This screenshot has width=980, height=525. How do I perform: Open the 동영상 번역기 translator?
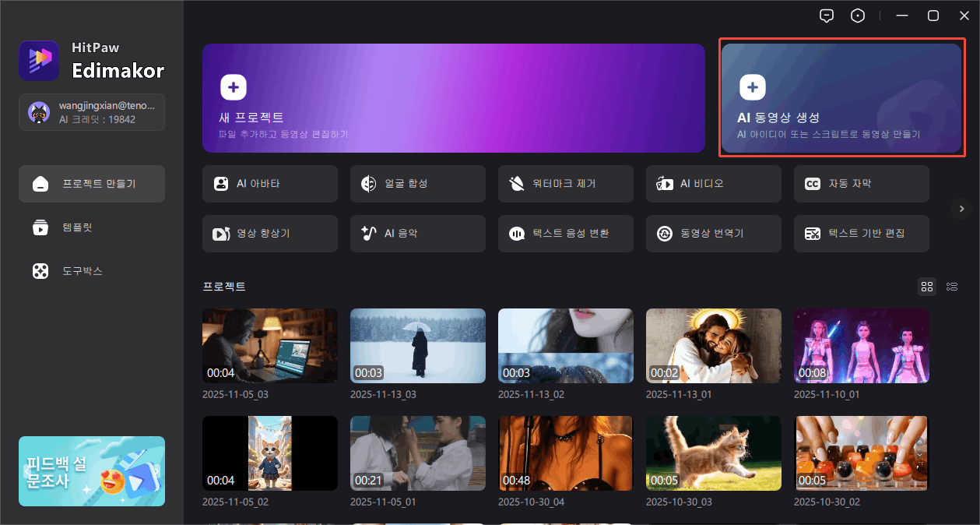(713, 234)
